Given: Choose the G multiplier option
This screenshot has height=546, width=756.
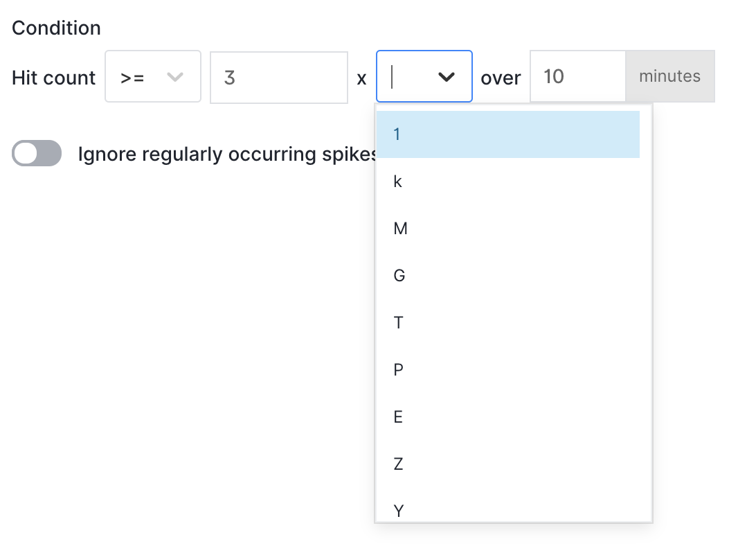Looking at the screenshot, I should (x=507, y=276).
